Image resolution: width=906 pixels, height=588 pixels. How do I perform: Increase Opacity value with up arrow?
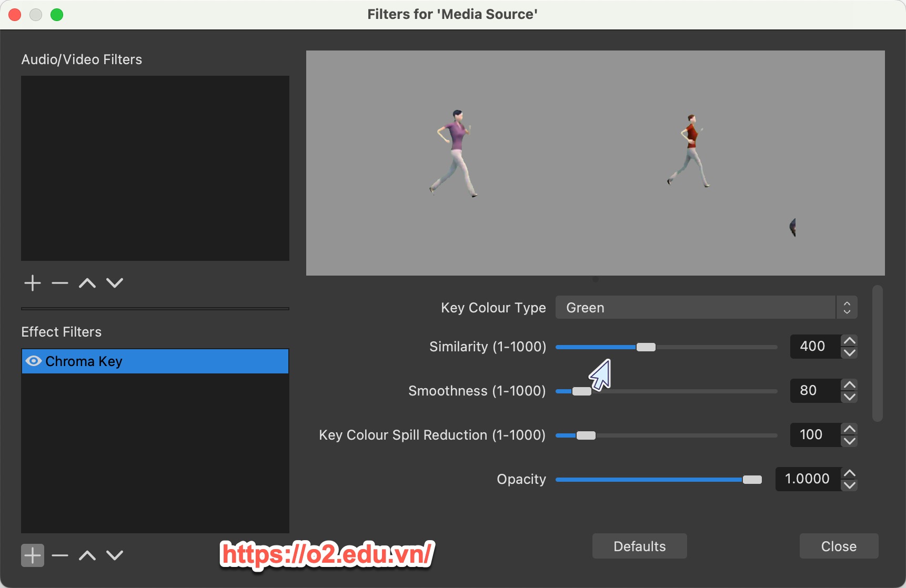click(849, 473)
